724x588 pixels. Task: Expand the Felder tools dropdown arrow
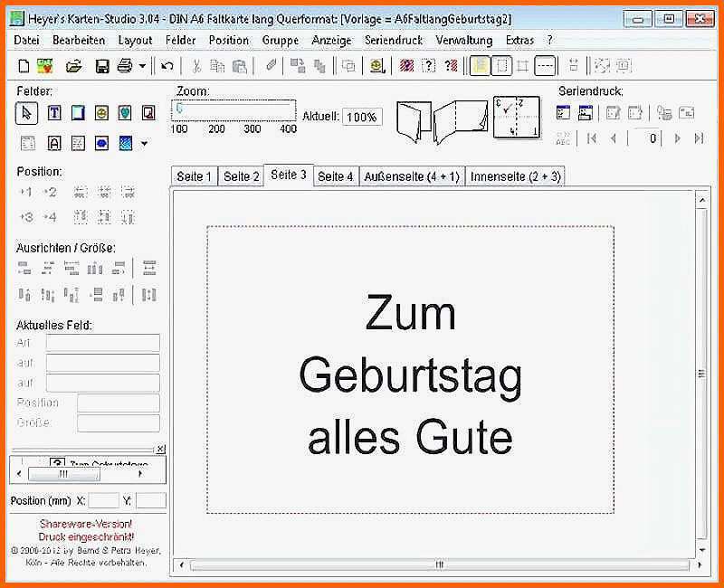point(144,144)
